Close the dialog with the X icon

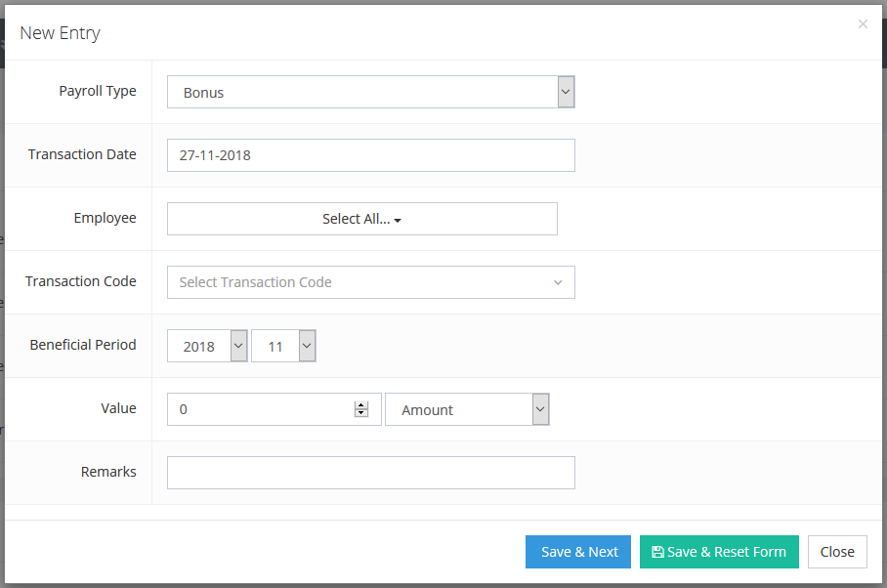863,24
